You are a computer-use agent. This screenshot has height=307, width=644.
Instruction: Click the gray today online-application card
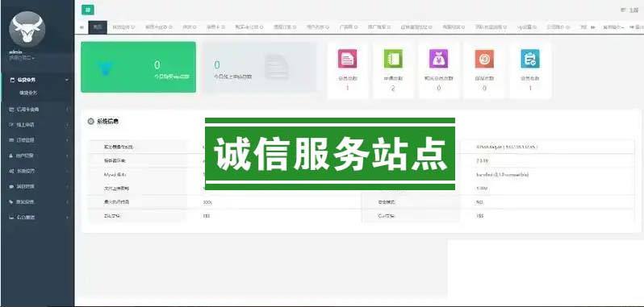[x=261, y=67]
